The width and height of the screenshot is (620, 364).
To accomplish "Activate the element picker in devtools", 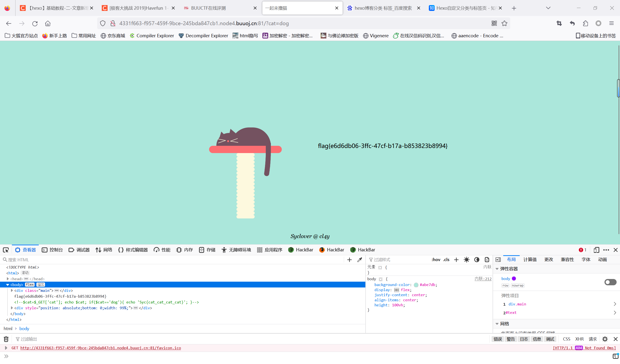I will pyautogui.click(x=6, y=250).
